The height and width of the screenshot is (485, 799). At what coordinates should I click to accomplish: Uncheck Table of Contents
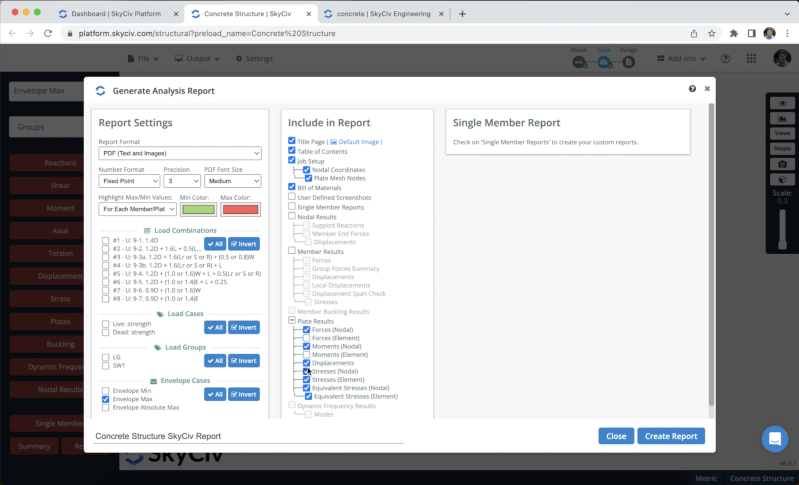[291, 150]
